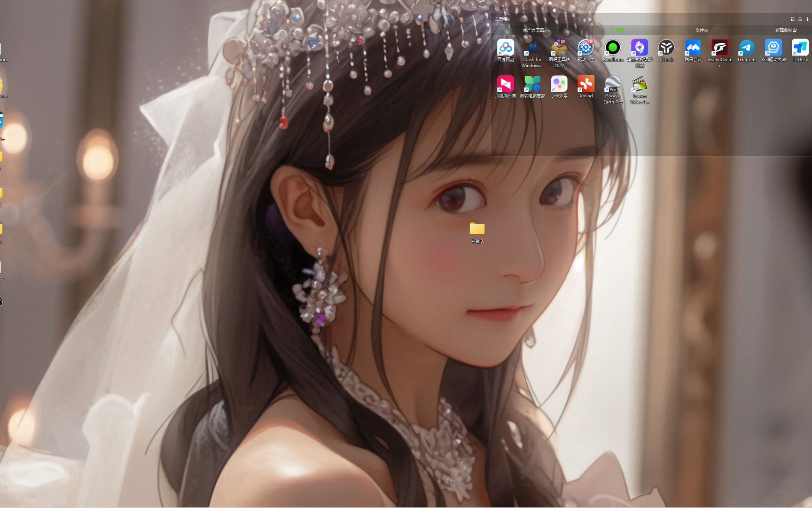812x508 pixels.
Task: Open Telegram shortcut
Action: pyautogui.click(x=747, y=51)
